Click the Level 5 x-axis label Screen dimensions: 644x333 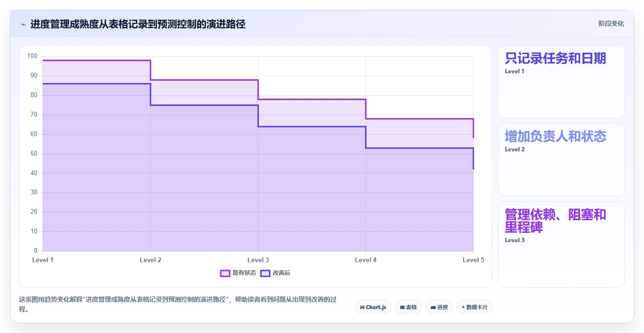pyautogui.click(x=473, y=260)
